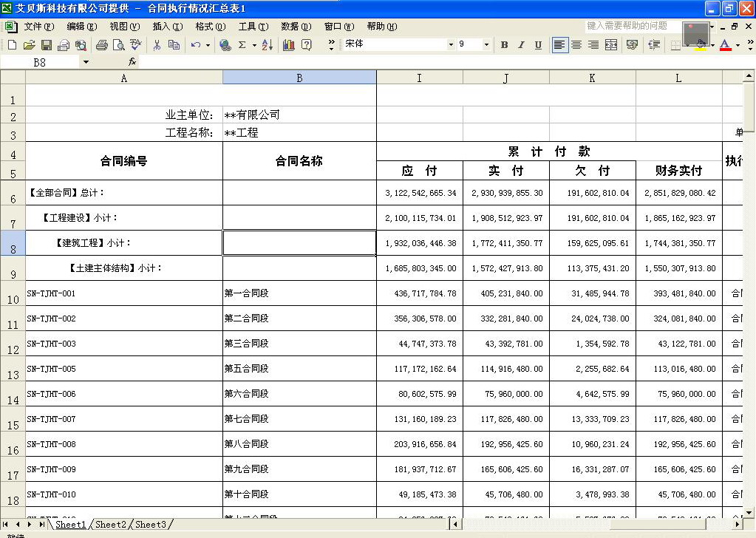The width and height of the screenshot is (756, 538).
Task: Click the AutoSum sigma icon
Action: point(242,45)
